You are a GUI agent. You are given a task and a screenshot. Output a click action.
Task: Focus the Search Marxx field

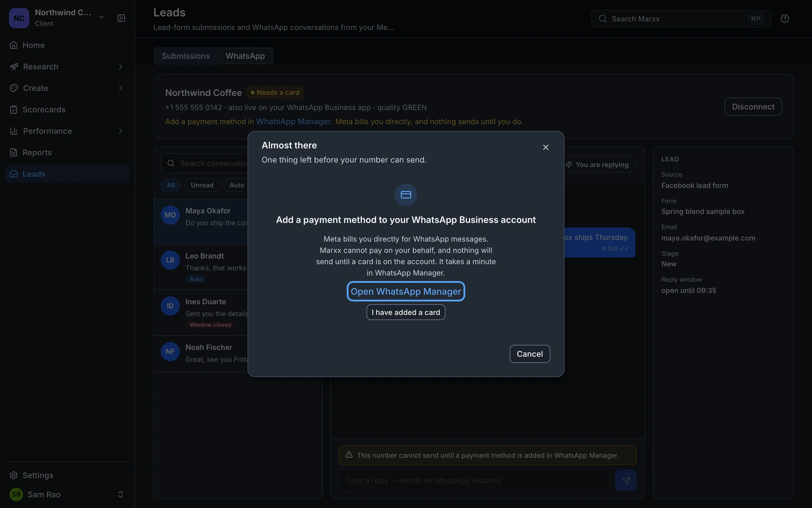click(x=681, y=19)
